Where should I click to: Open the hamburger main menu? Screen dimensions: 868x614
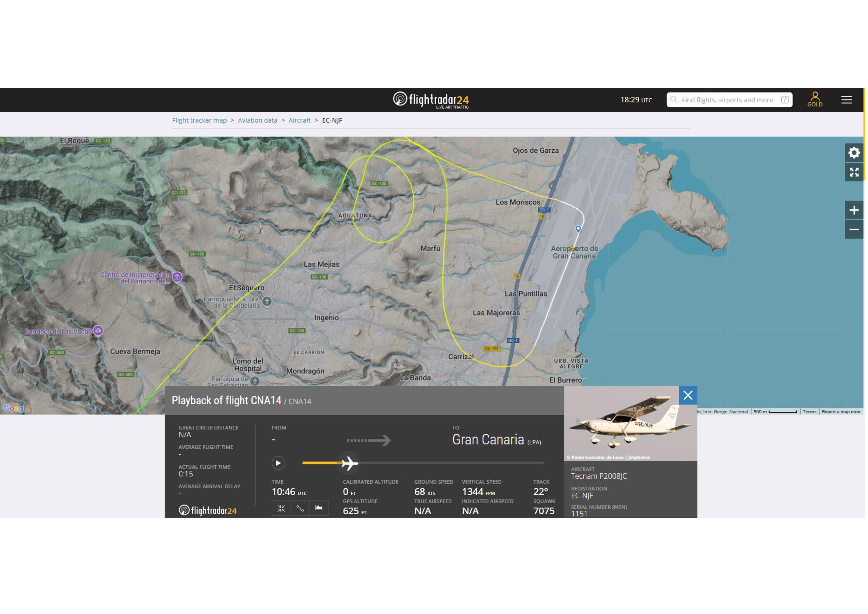[x=846, y=100]
